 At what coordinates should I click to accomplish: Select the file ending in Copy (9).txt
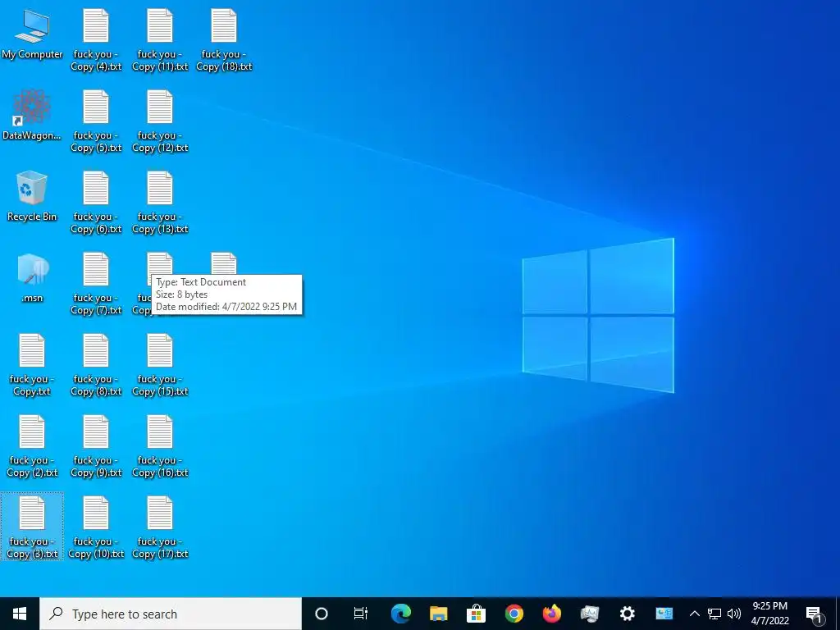[x=97, y=447]
